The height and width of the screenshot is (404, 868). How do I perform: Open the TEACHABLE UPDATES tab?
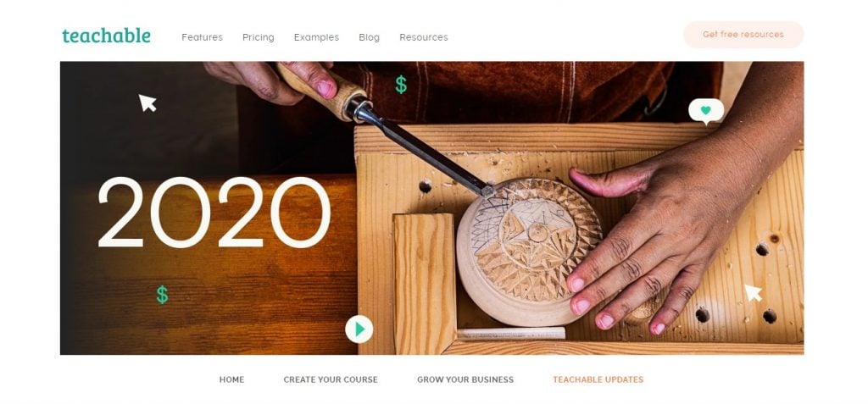pos(598,379)
